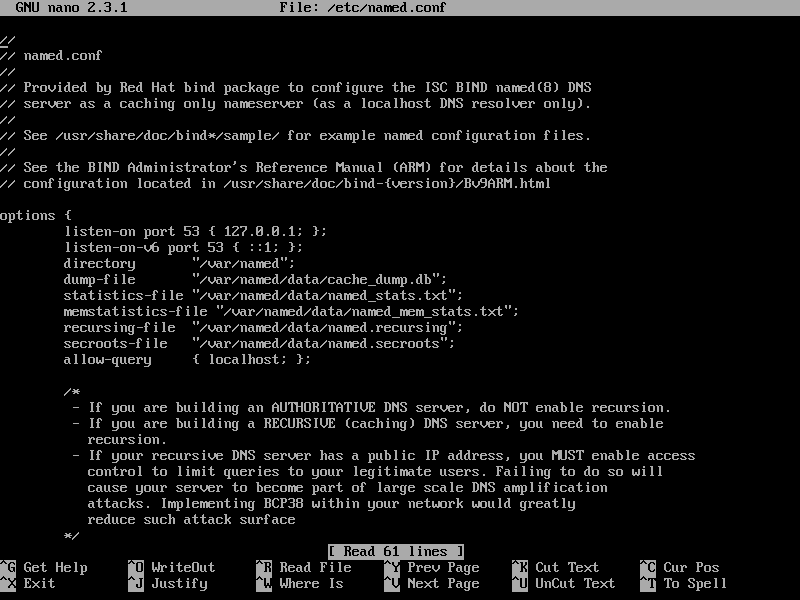This screenshot has width=800, height=600.
Task: Click the 'See /usr/share/doc/bind*/sample/' comment line
Action: (296, 136)
